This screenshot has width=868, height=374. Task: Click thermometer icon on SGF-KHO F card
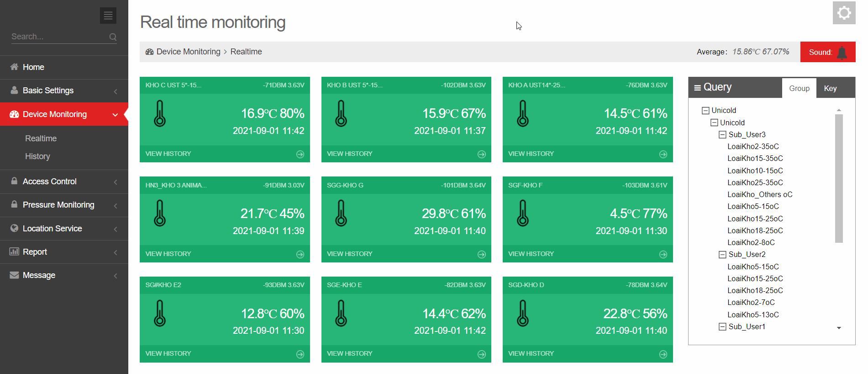[x=522, y=214]
